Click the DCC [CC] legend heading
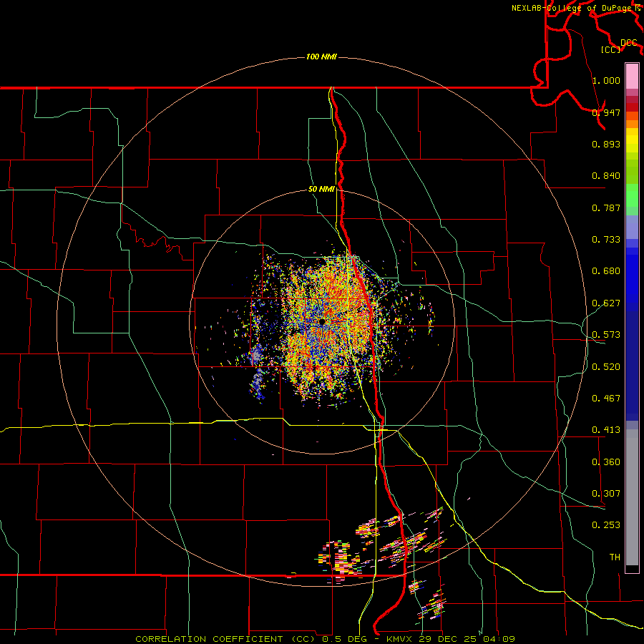This screenshot has height=644, width=644. (x=618, y=46)
